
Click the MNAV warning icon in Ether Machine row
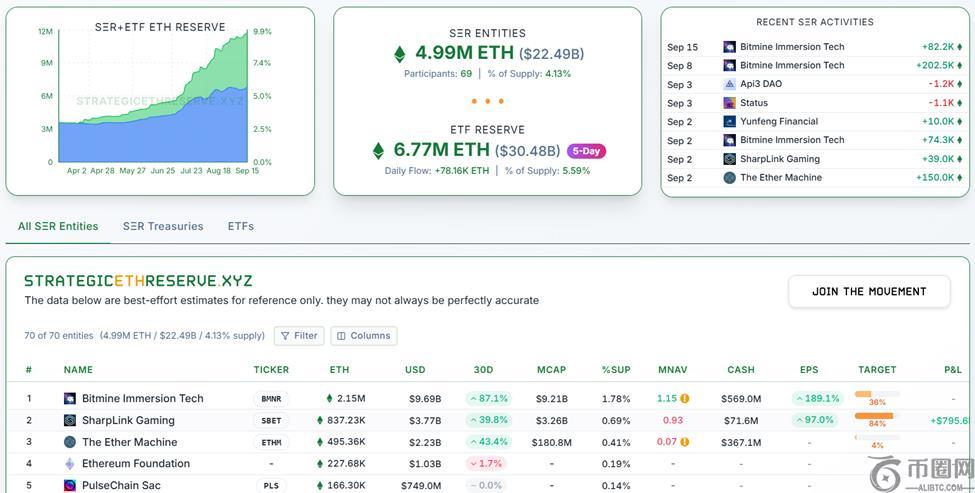coord(685,442)
